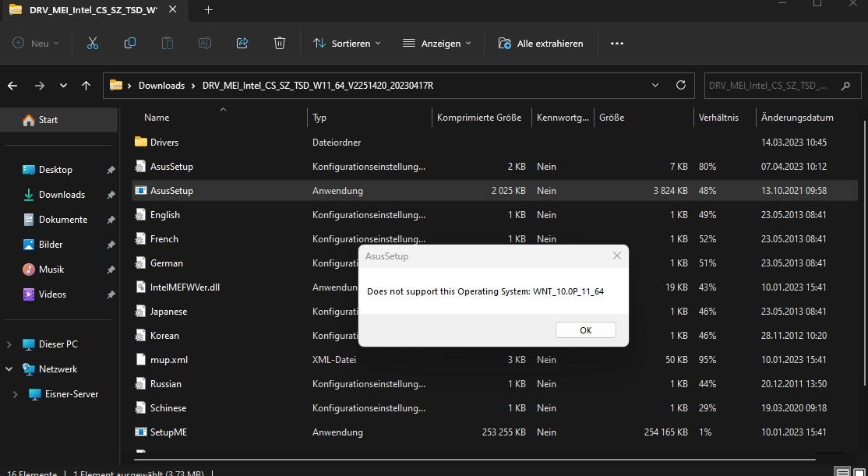
Task: Sort by Komprimierte Größe column header
Action: coord(479,118)
